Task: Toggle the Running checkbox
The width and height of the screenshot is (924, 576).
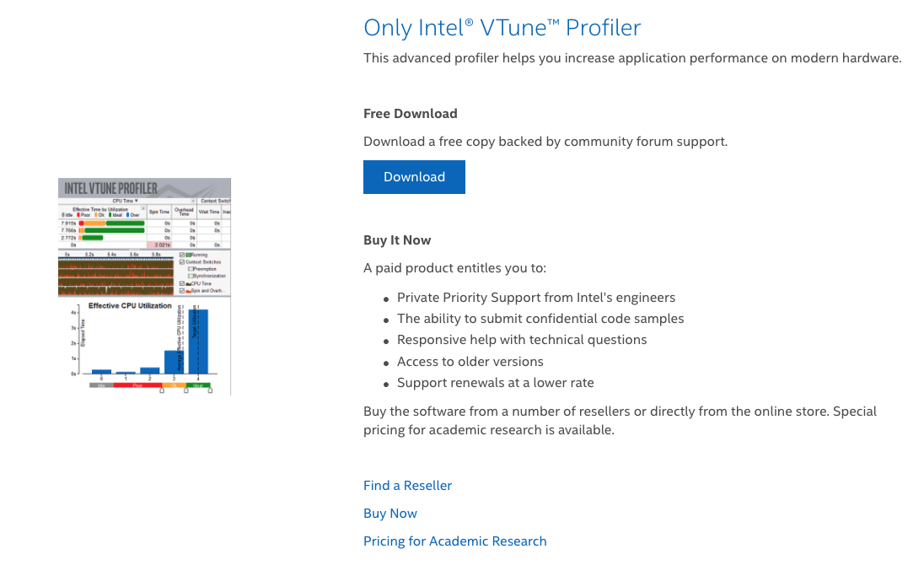Action: click(x=182, y=255)
